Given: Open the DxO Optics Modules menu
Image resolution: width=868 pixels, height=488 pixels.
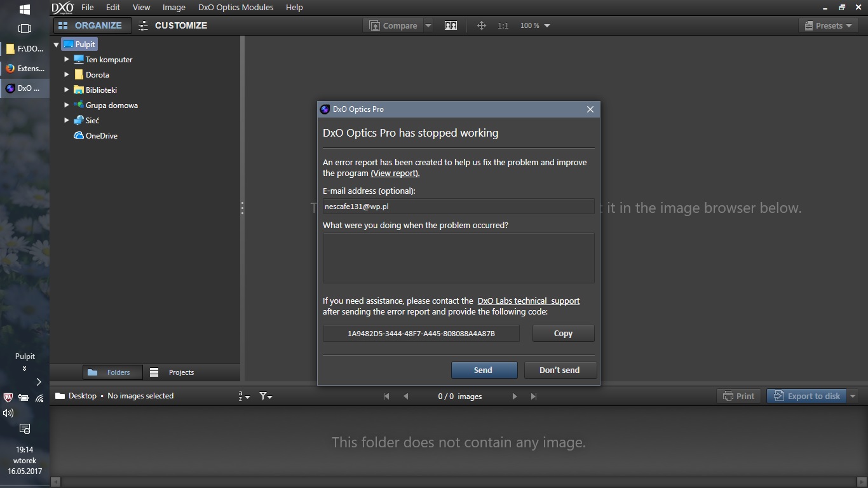Looking at the screenshot, I should point(236,8).
